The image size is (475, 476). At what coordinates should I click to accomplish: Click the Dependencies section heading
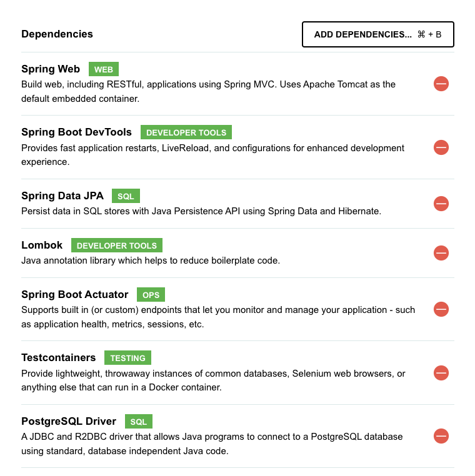pyautogui.click(x=57, y=34)
